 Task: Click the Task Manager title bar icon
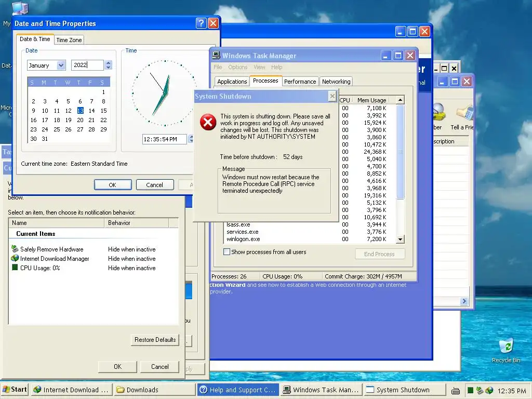(216, 55)
